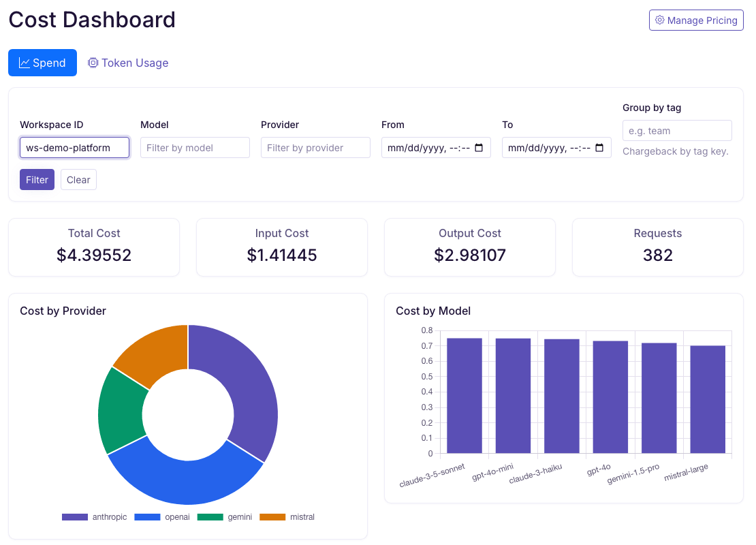
Task: Switch to the Spend tab
Action: tap(42, 63)
